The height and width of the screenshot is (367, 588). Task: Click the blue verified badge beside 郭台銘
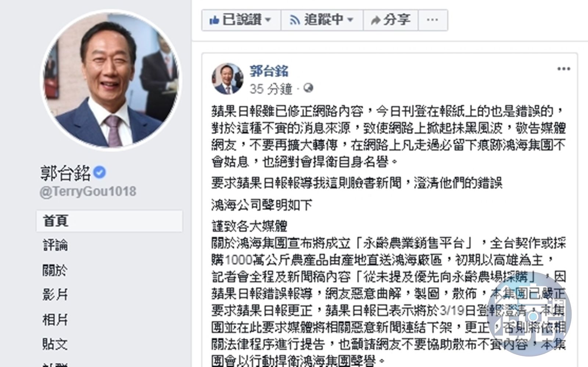100,172
